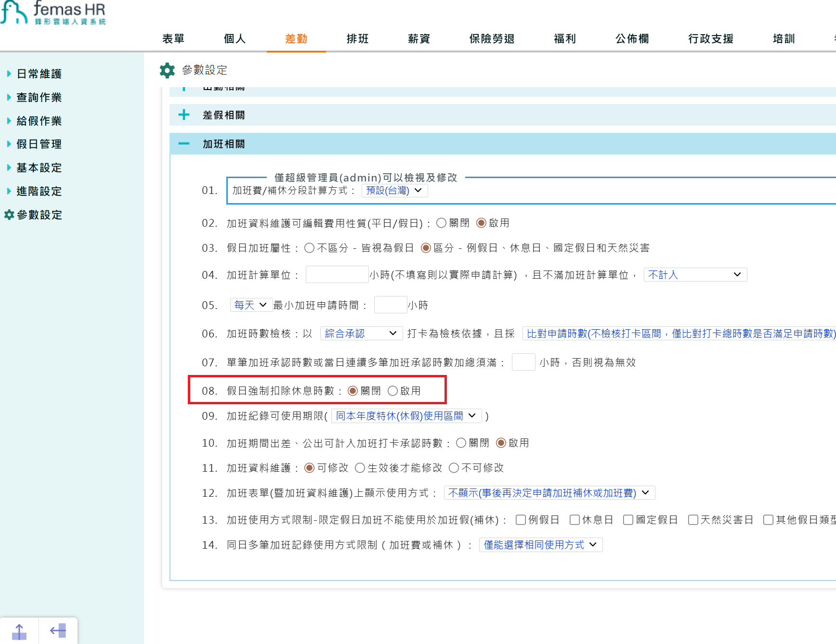Open the 福利 menu
Image resolution: width=836 pixels, height=644 pixels.
pos(565,39)
